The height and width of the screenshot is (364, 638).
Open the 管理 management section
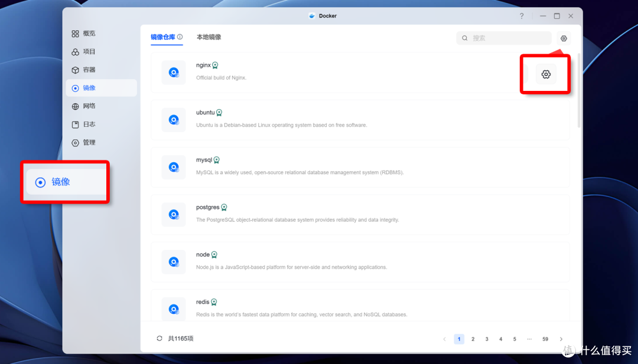point(101,143)
